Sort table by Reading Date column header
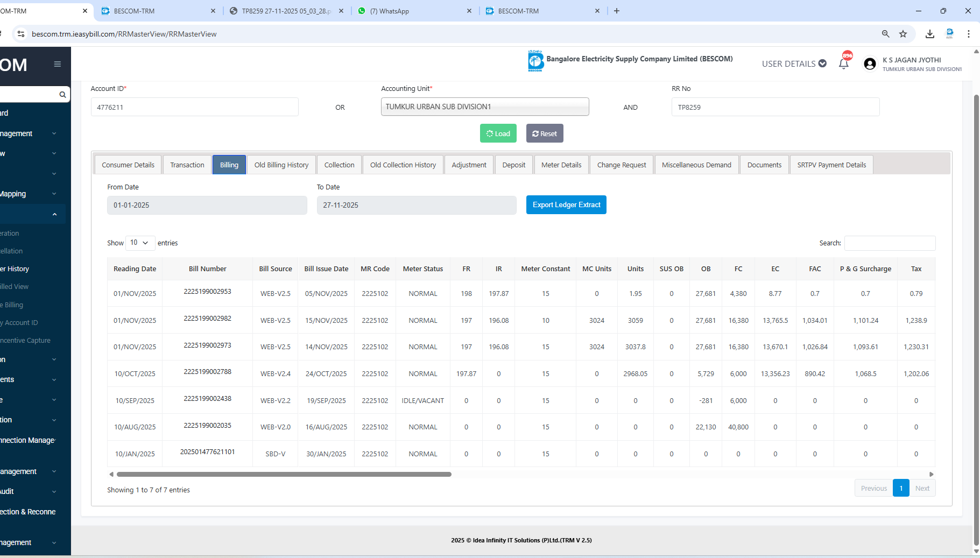This screenshot has height=558, width=980. pos(135,269)
